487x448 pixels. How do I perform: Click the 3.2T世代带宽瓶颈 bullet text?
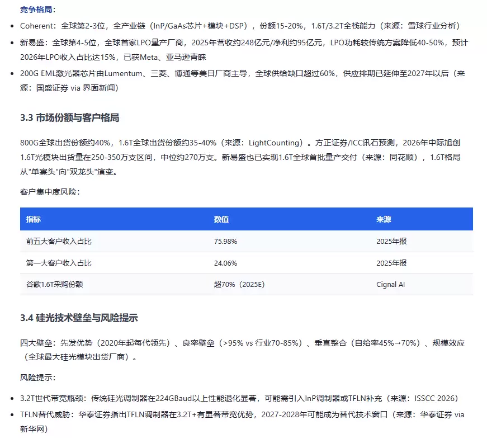pos(239,398)
